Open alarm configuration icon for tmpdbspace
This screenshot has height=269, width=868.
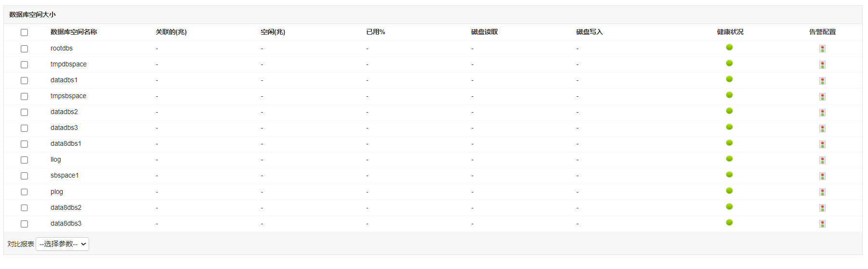(822, 64)
